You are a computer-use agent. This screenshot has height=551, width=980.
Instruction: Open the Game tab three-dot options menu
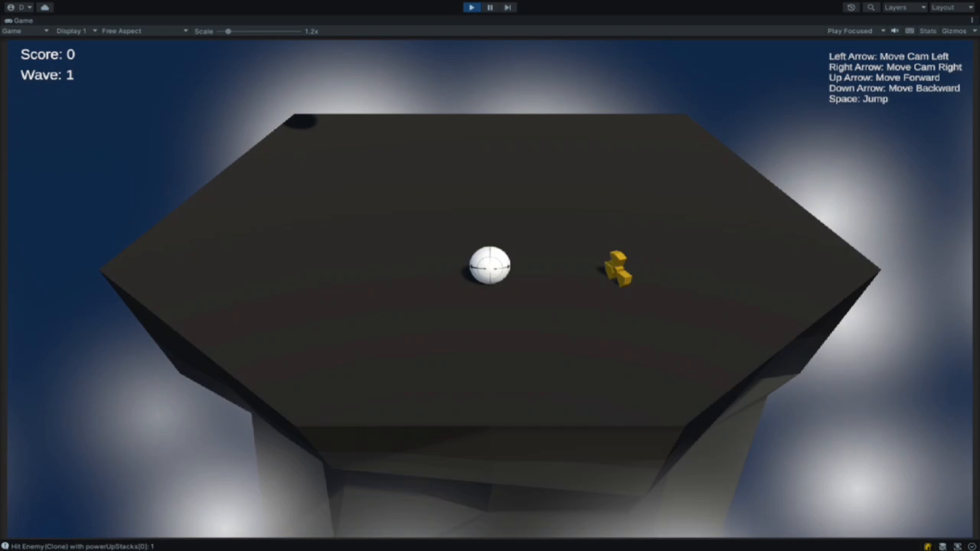973,21
